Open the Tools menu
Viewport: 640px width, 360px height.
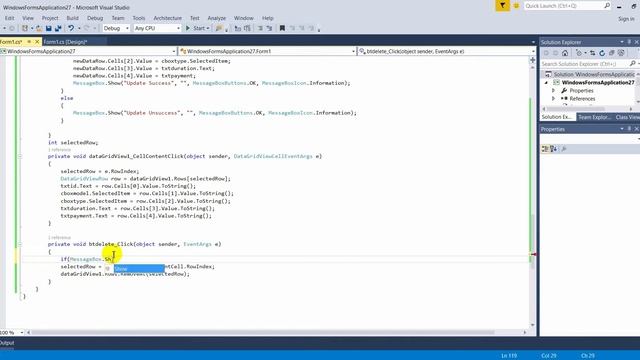click(139, 18)
